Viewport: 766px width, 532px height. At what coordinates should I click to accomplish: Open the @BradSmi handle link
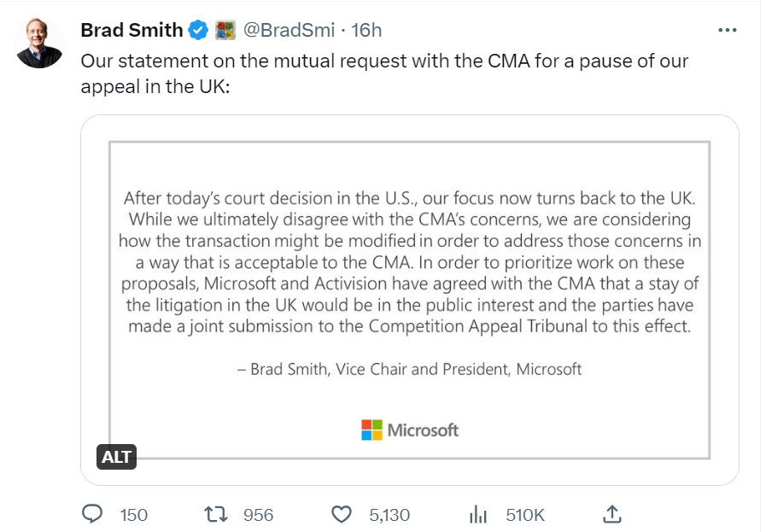(289, 30)
